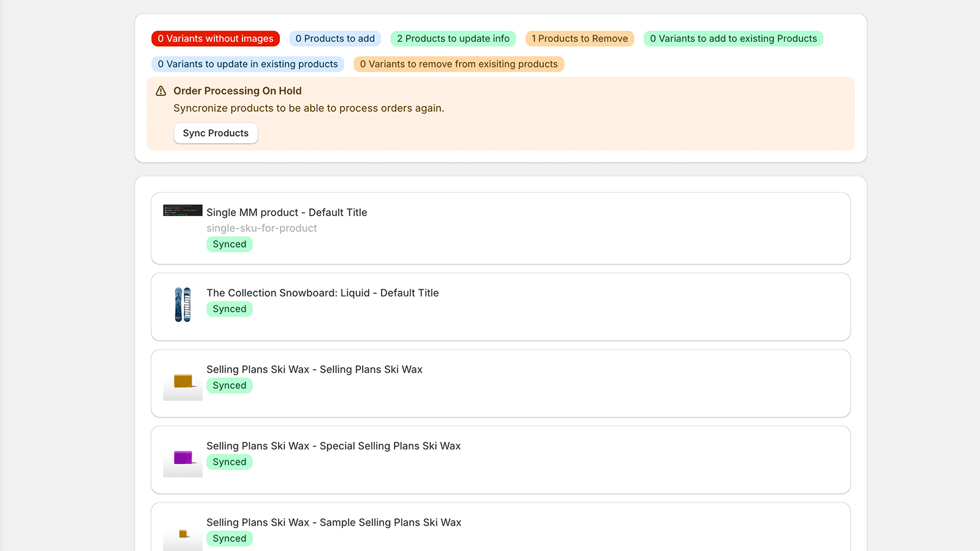Click the warning triangle icon in banner
The image size is (980, 551).
pos(161,91)
